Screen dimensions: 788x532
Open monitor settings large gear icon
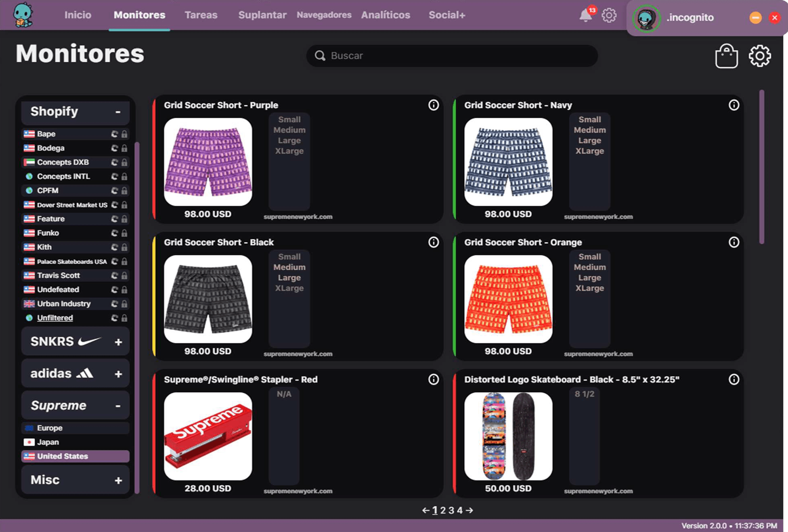[x=760, y=56]
